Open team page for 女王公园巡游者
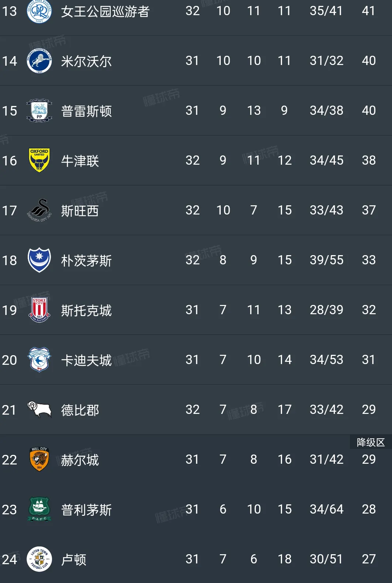The height and width of the screenshot is (583, 392). click(x=105, y=11)
